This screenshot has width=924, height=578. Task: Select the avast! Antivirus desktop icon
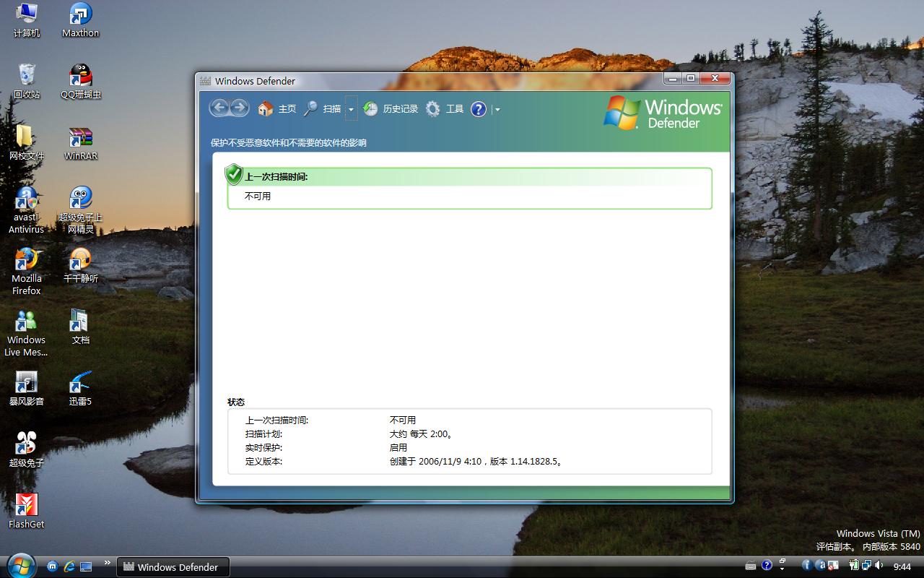point(27,210)
